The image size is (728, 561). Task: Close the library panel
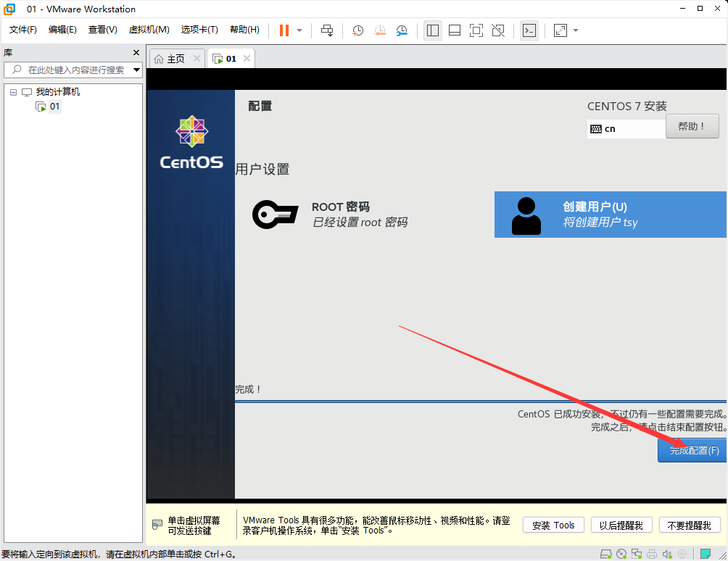(x=136, y=52)
